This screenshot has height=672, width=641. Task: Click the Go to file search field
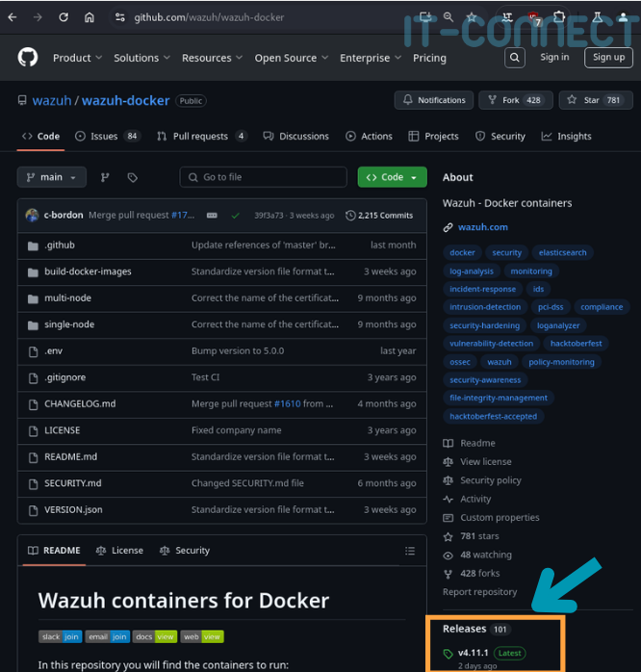(x=263, y=177)
